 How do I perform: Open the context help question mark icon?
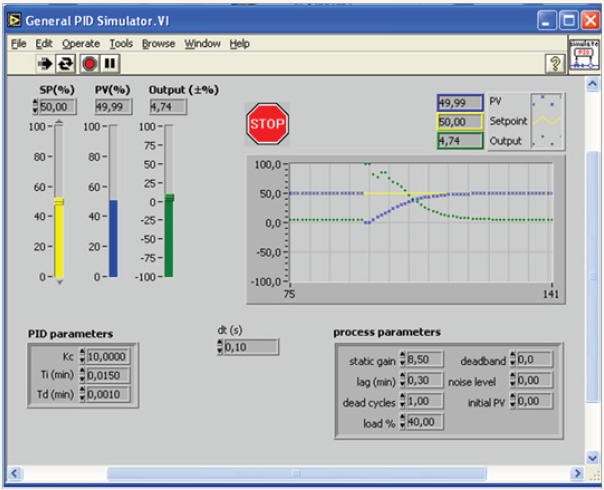pos(555,64)
